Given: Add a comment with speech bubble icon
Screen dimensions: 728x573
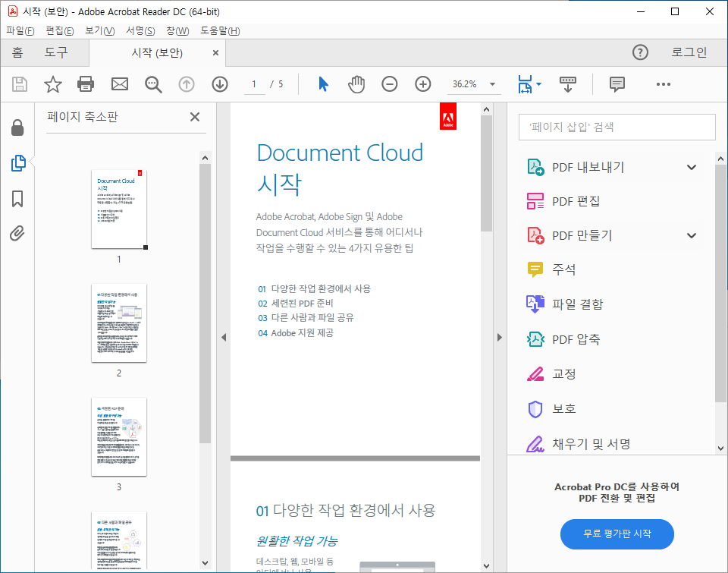Looking at the screenshot, I should click(617, 84).
